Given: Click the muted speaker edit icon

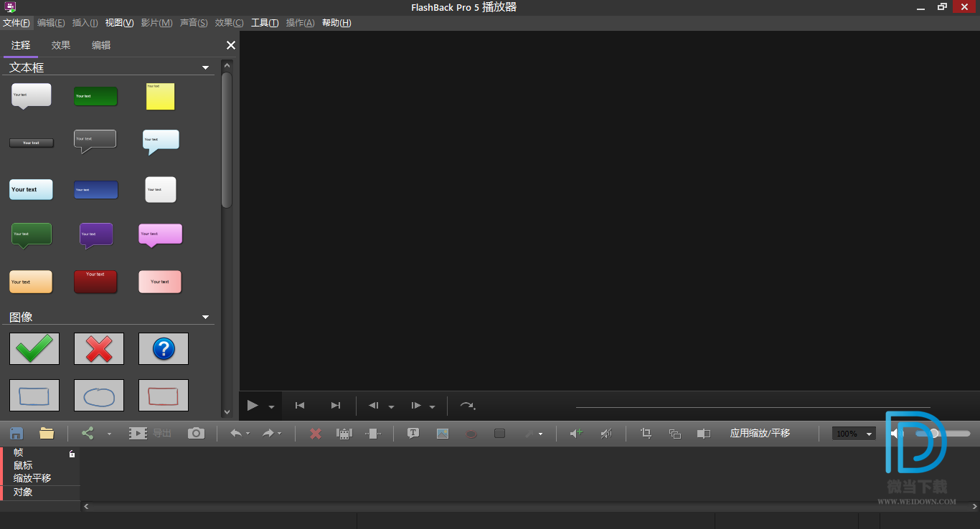Looking at the screenshot, I should (606, 433).
